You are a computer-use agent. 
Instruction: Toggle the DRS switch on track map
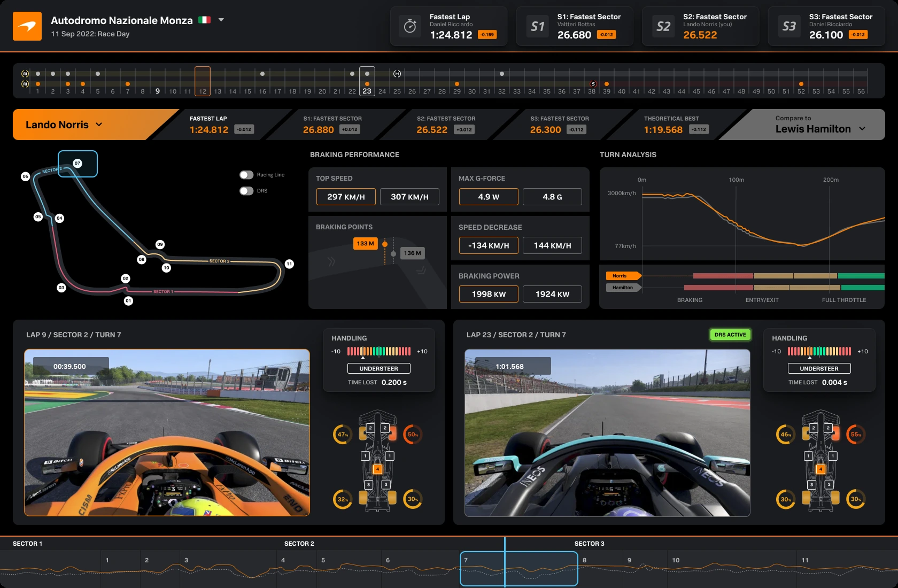click(x=246, y=191)
